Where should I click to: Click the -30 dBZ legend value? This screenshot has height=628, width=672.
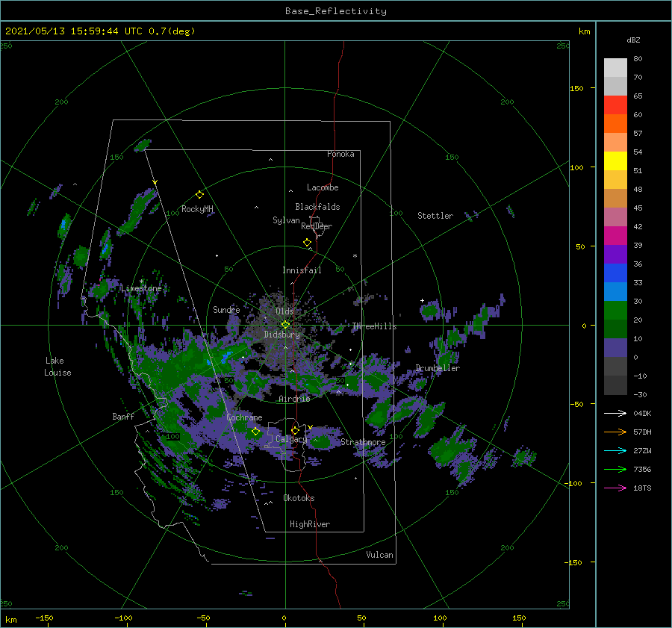click(640, 395)
